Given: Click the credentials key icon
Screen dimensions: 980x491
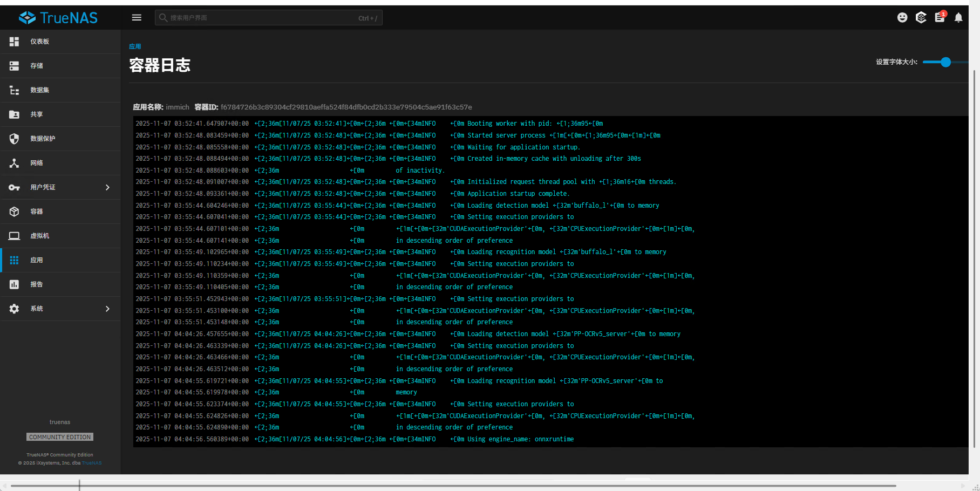Looking at the screenshot, I should (15, 187).
